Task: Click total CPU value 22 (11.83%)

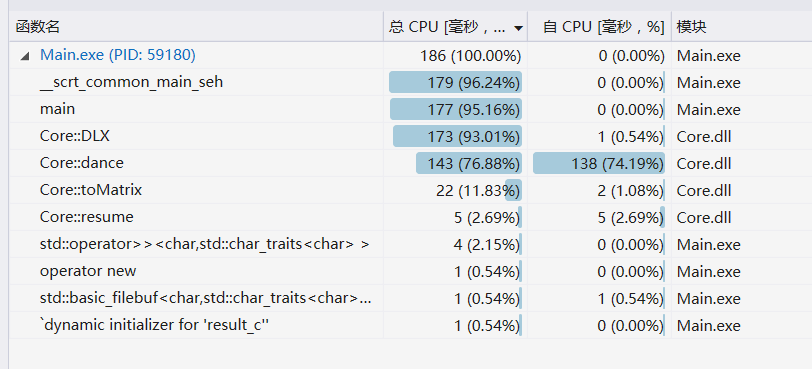Action: pos(478,190)
